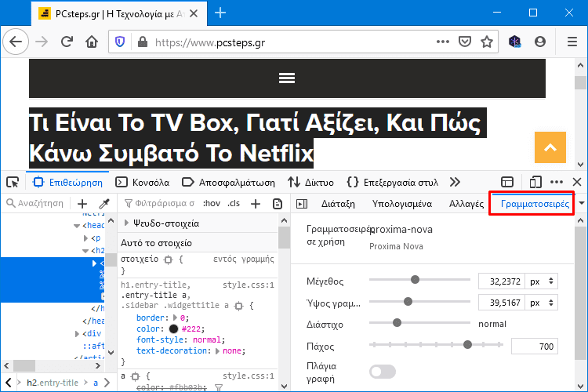Open tracking protection shield icon
The width and height of the screenshot is (588, 392).
120,42
